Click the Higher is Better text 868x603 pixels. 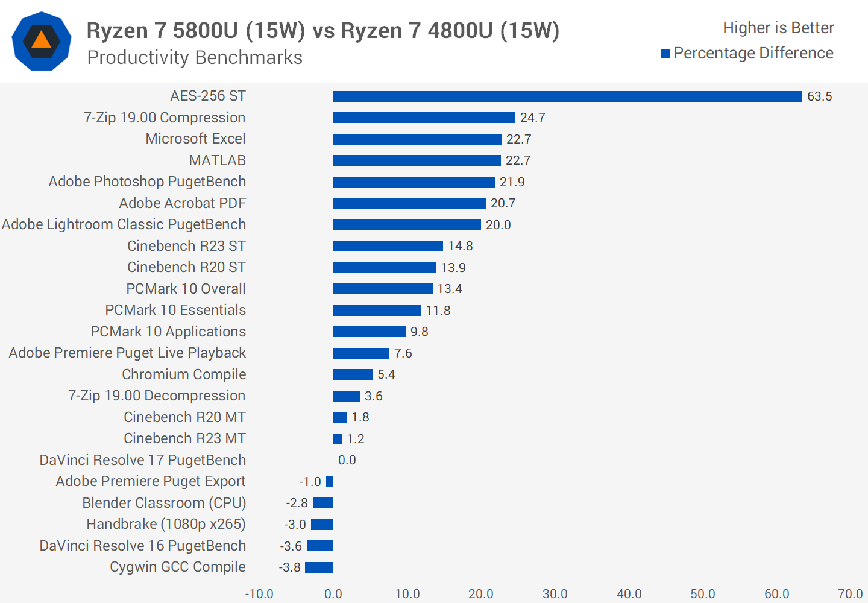tap(778, 28)
